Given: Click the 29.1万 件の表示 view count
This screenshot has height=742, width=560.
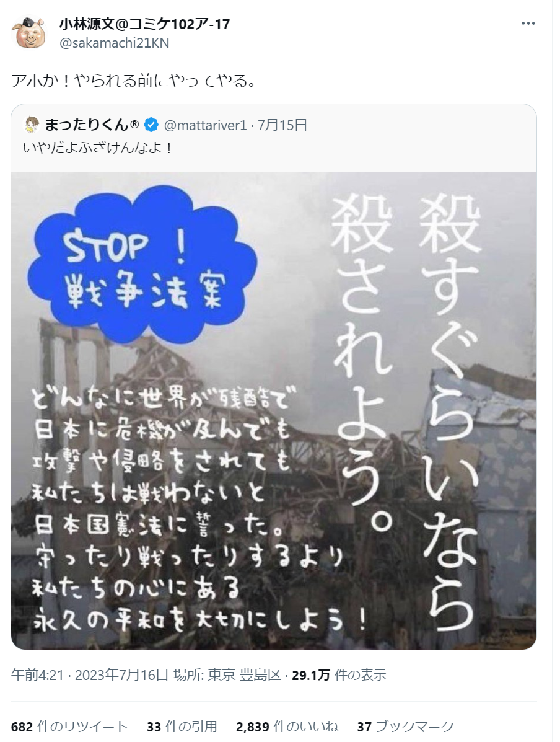Looking at the screenshot, I should [339, 675].
